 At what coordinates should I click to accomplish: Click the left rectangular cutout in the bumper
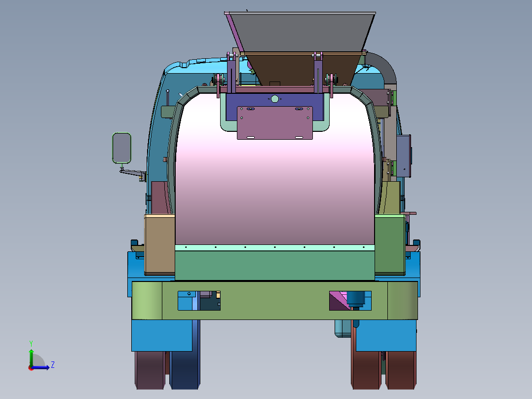click(x=199, y=301)
